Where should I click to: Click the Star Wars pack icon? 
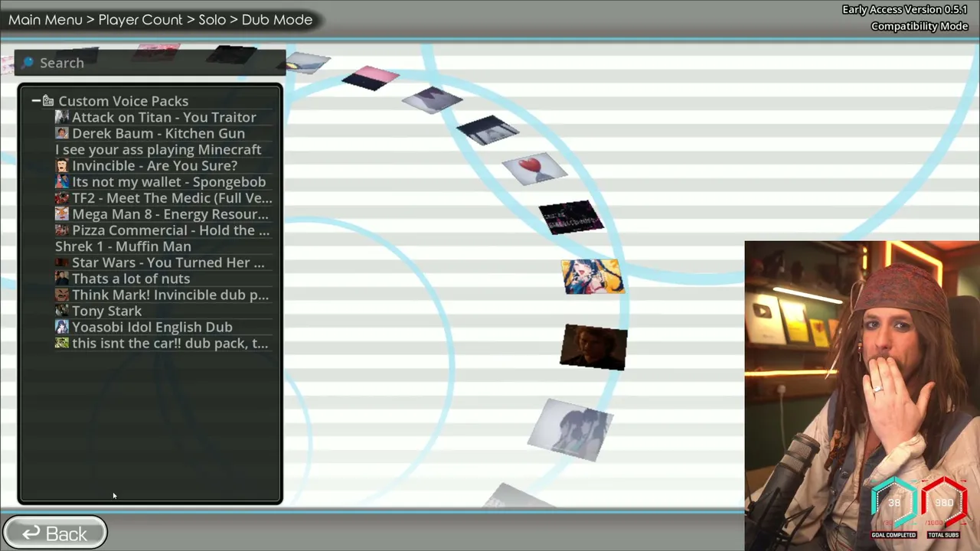pyautogui.click(x=62, y=262)
